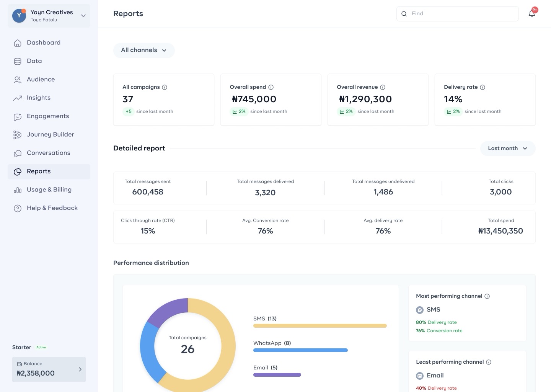The height and width of the screenshot is (392, 551).
Task: Click the Total messages sent value 600,458
Action: pyautogui.click(x=148, y=192)
